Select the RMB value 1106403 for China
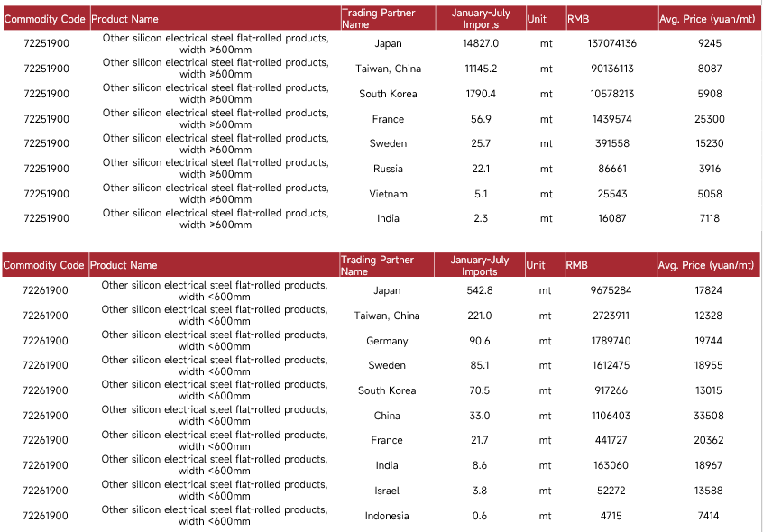 [x=611, y=416]
